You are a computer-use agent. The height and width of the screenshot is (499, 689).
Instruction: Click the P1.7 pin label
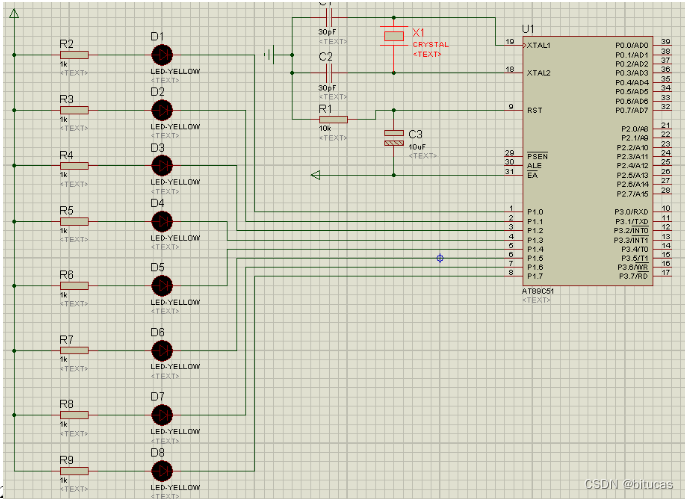535,276
